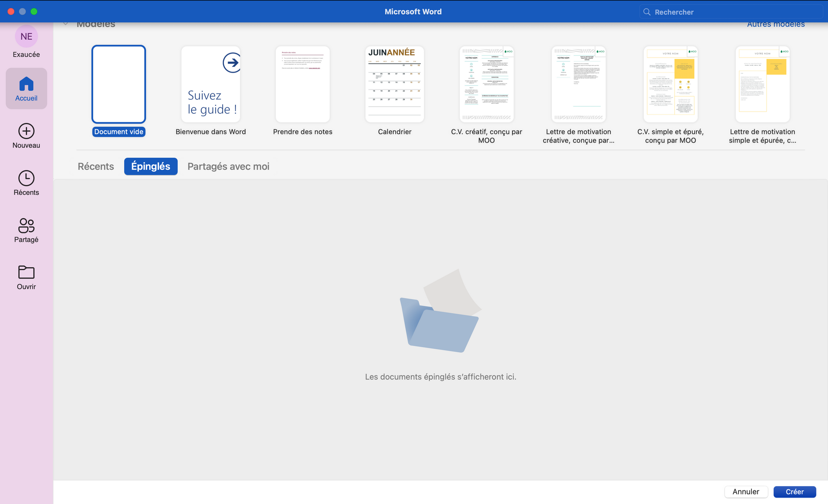This screenshot has width=828, height=504.
Task: Switch to the Récents tab
Action: 96,166
